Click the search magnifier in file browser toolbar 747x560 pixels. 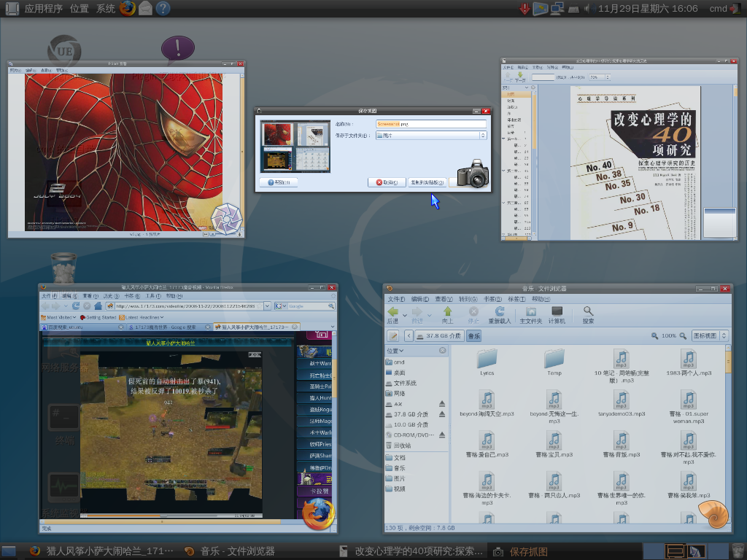589,315
